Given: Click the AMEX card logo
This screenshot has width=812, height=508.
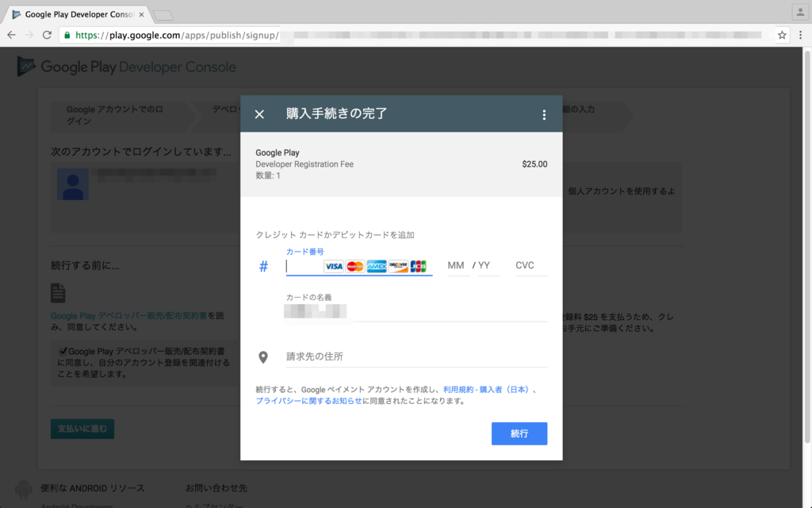Looking at the screenshot, I should pos(377,266).
